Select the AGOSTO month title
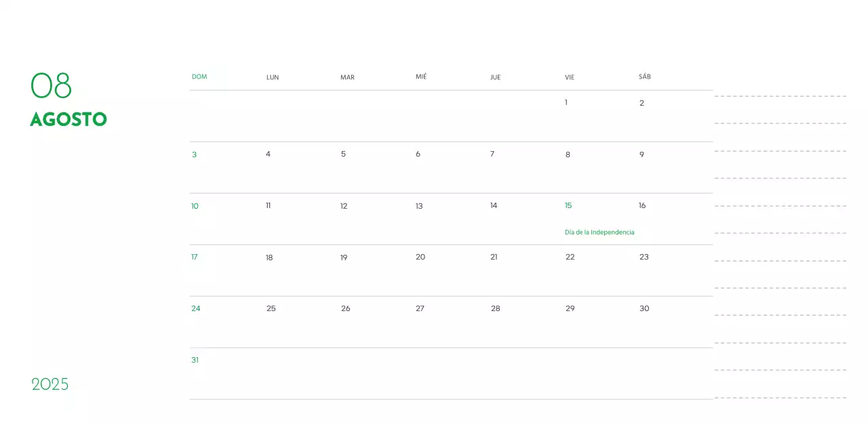 68,120
